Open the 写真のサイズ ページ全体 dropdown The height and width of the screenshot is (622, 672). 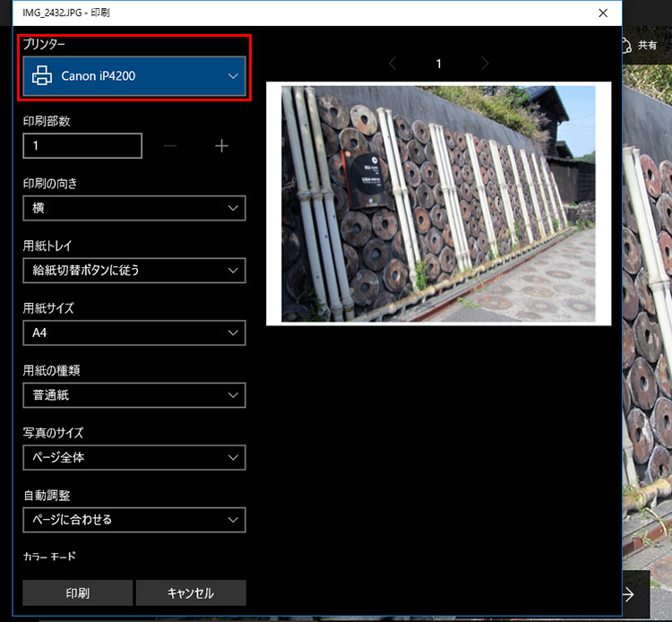(x=134, y=457)
